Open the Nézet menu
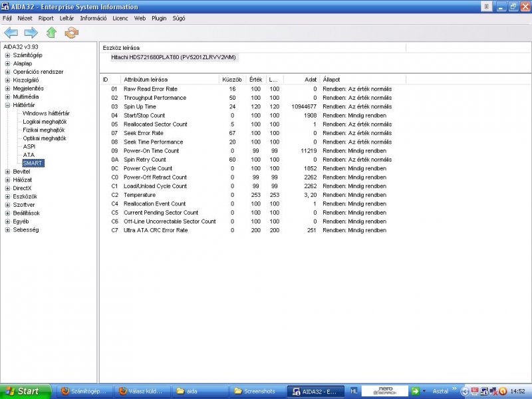Screen dimensions: 532x399 pyautogui.click(x=25, y=19)
